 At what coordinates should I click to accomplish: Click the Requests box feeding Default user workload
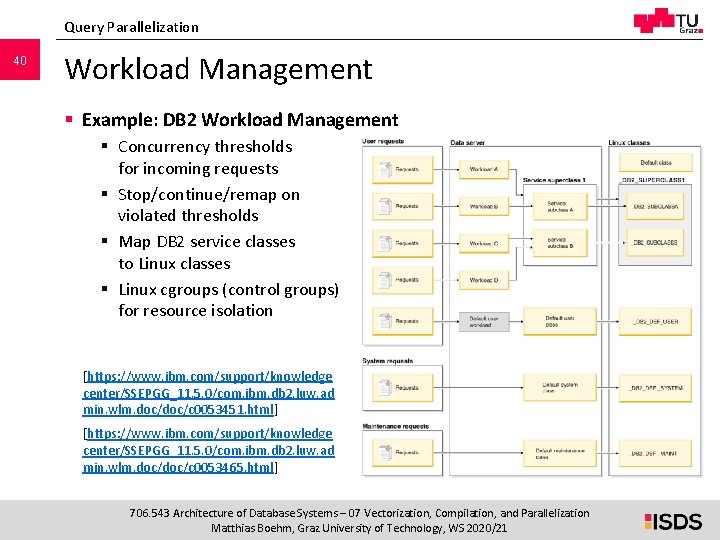pos(402,321)
